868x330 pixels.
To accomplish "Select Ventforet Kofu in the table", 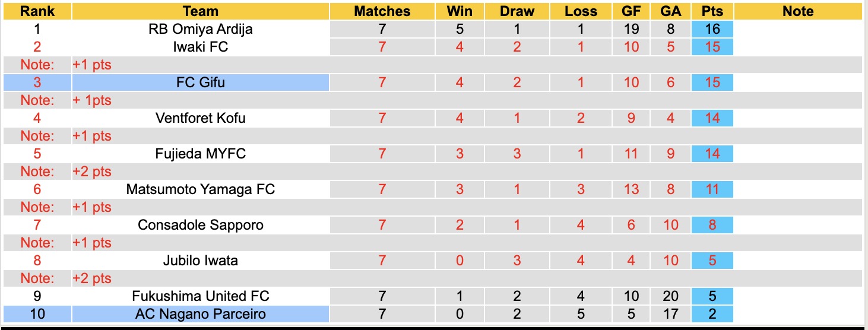I will coord(201,118).
